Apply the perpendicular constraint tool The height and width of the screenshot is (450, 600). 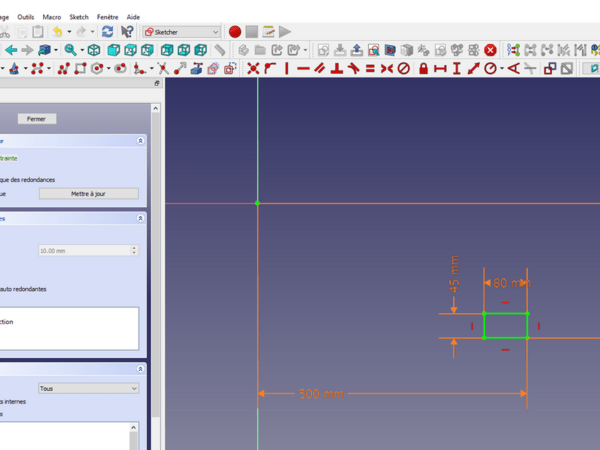[x=336, y=68]
